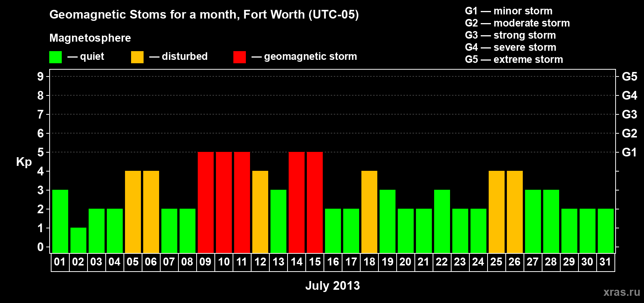Click the red storm bar for July 15

tap(315, 202)
